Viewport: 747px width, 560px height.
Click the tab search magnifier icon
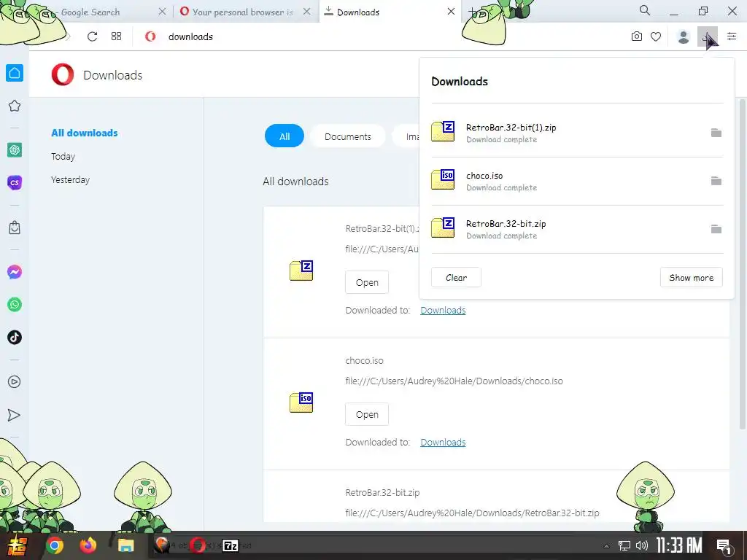coord(645,10)
